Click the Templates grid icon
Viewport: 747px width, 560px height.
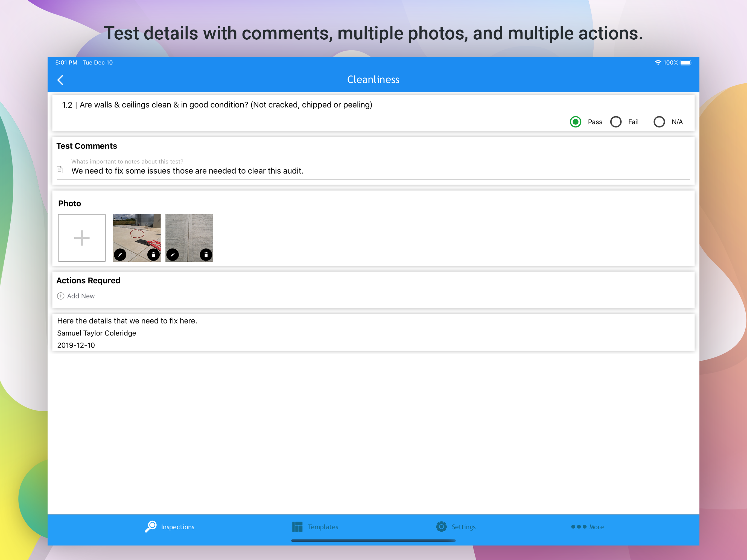pyautogui.click(x=297, y=527)
